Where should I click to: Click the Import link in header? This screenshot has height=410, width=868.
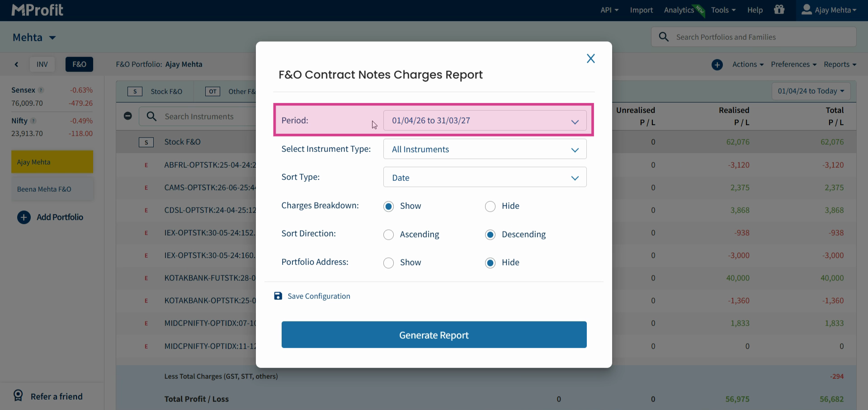tap(641, 10)
